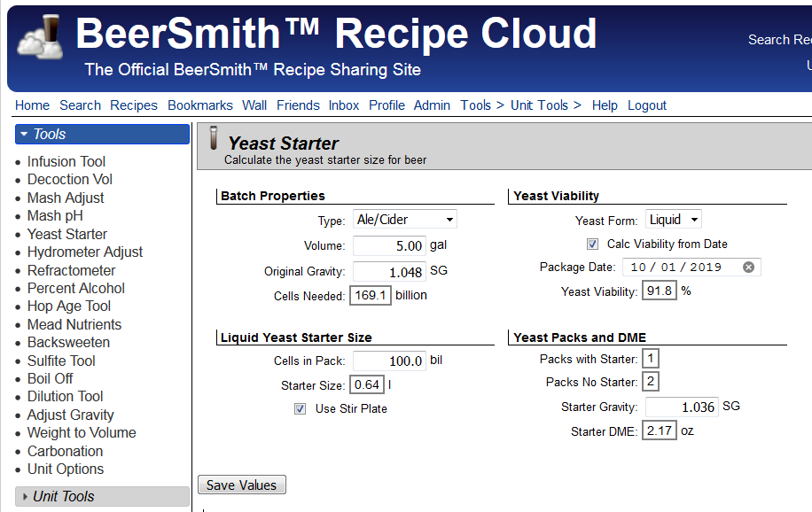Image resolution: width=812 pixels, height=512 pixels.
Task: Click the BeerSmith cloud beer glass logo
Action: click(41, 35)
